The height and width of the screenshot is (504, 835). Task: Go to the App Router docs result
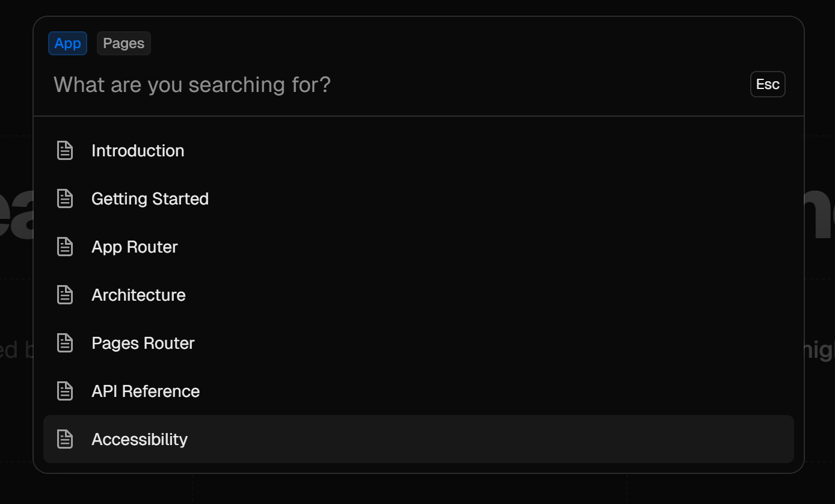pos(134,247)
